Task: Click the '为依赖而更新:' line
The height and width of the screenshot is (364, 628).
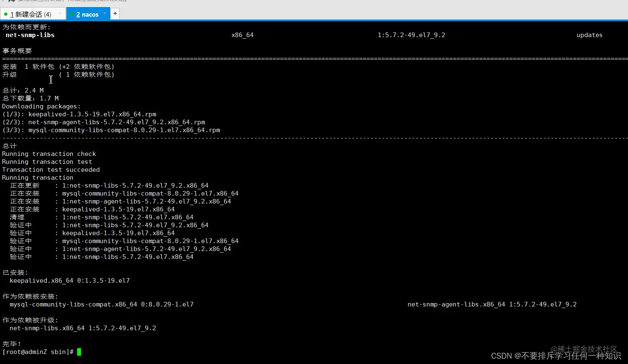Action: (26, 27)
